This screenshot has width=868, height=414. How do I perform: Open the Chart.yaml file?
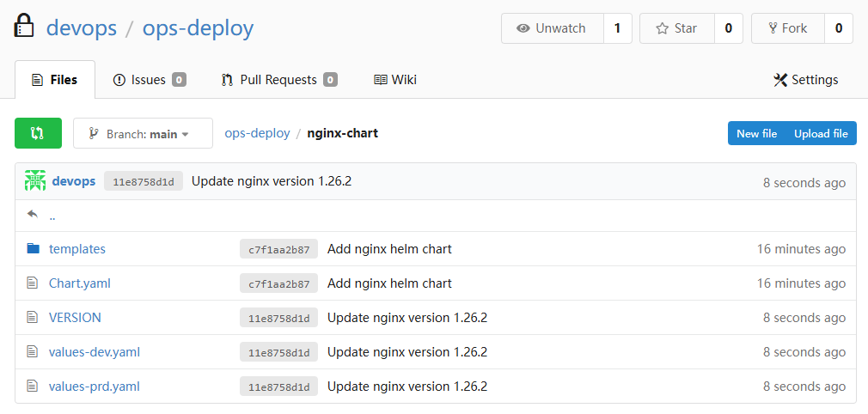[x=80, y=283]
